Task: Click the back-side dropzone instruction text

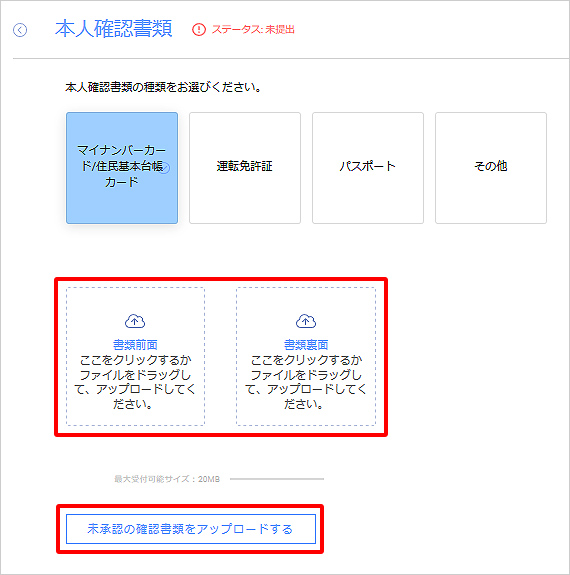Action: [x=306, y=382]
